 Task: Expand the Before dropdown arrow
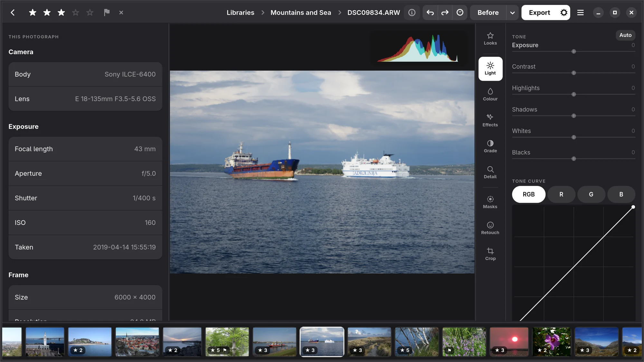point(512,13)
